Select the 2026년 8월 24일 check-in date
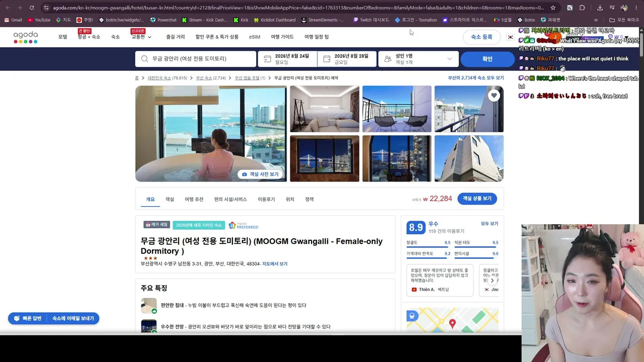 (288, 59)
